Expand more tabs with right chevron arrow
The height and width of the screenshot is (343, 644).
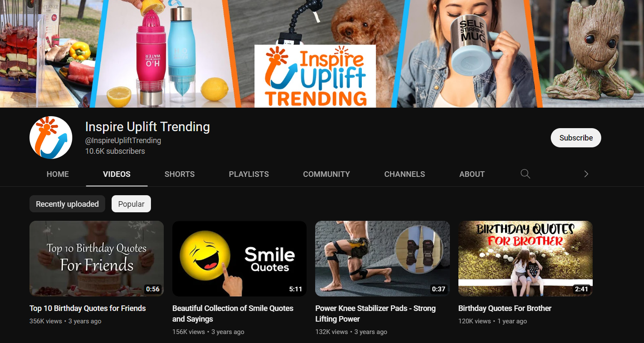tap(586, 174)
